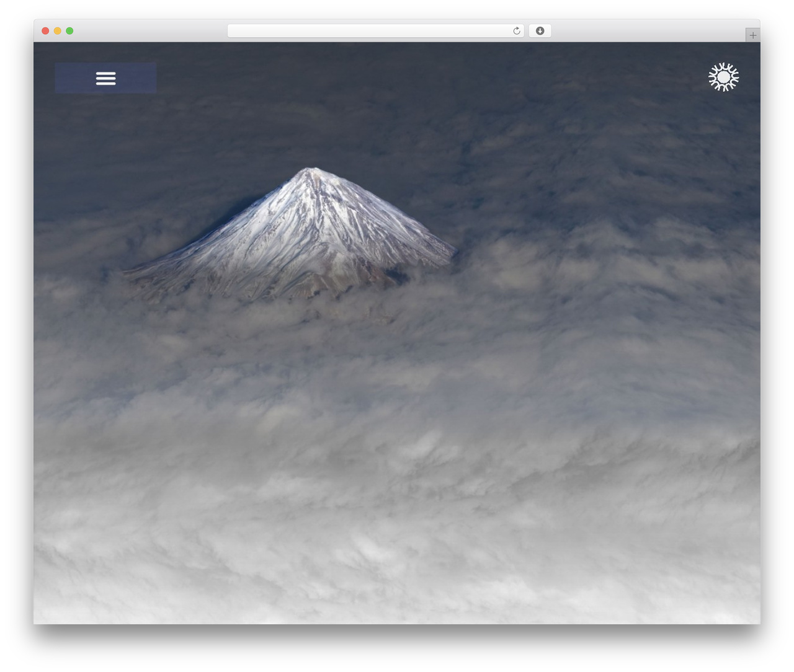Close the window with red button
Screen dimensions: 794x672
click(x=45, y=31)
